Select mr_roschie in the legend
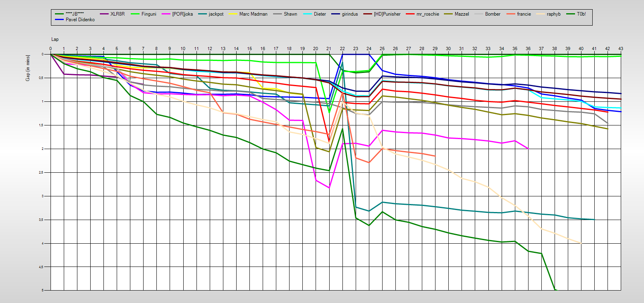Image resolution: width=644 pixels, height=303 pixels. pyautogui.click(x=427, y=14)
